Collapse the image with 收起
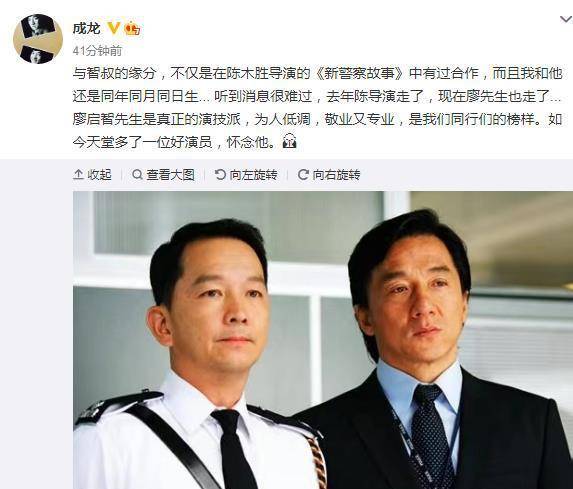573x489 pixels. (x=92, y=175)
